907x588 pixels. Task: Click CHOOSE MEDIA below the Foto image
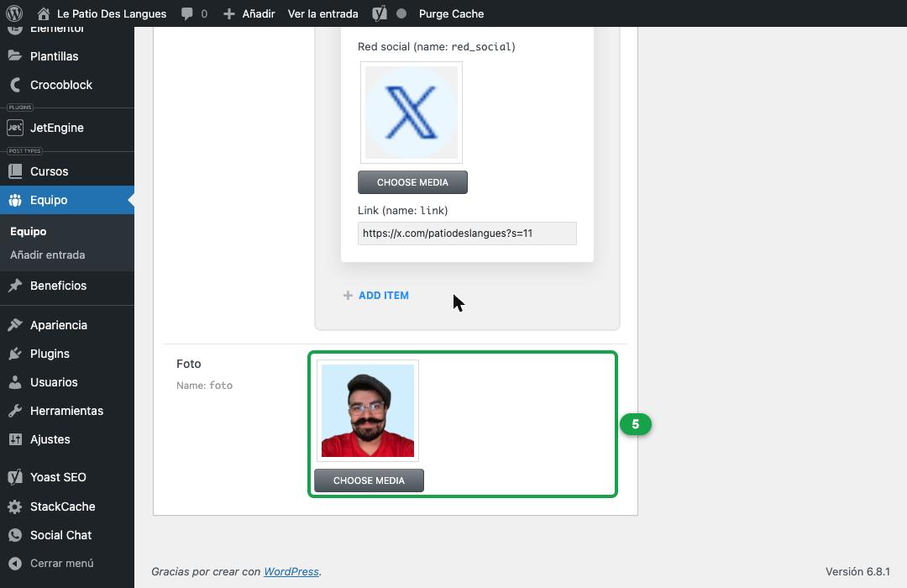369,480
